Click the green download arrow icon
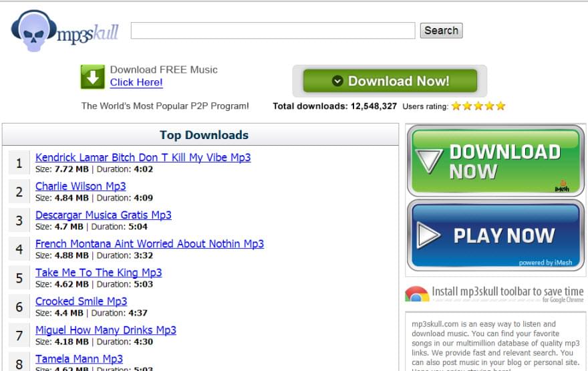 click(93, 77)
